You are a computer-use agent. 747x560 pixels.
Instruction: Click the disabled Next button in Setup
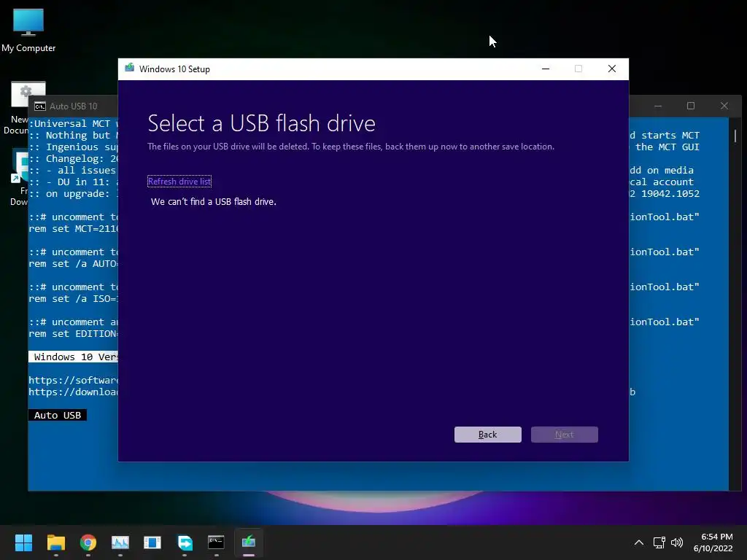coord(564,435)
